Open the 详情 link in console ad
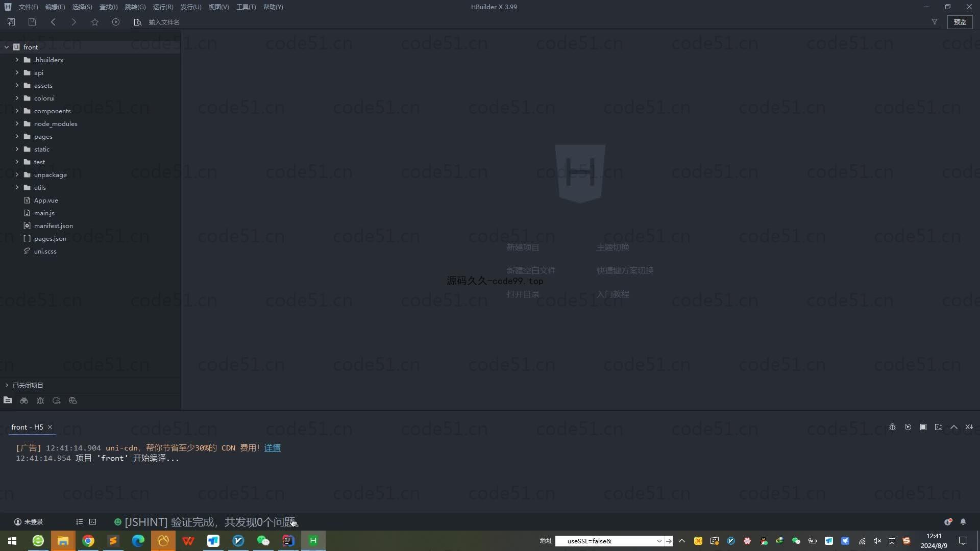This screenshot has width=980, height=551. point(272,448)
